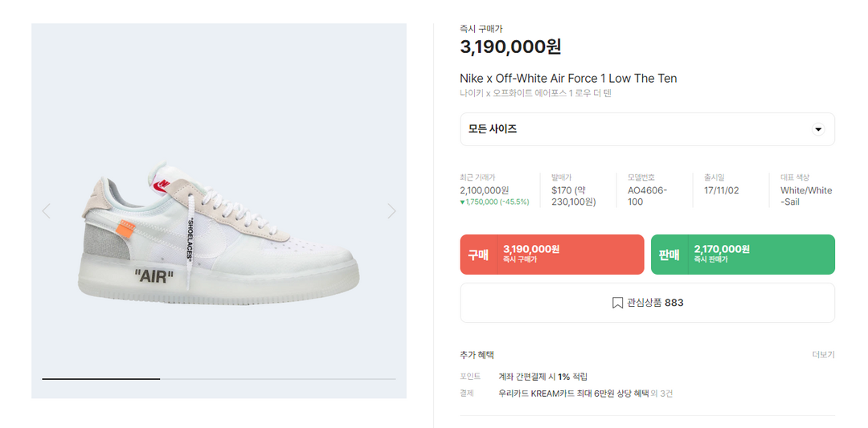Go to the previous product image

[46, 211]
